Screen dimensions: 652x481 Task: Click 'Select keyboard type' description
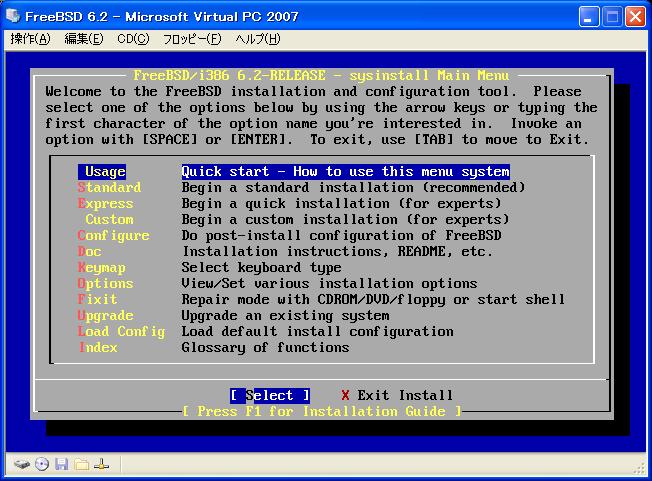click(262, 268)
